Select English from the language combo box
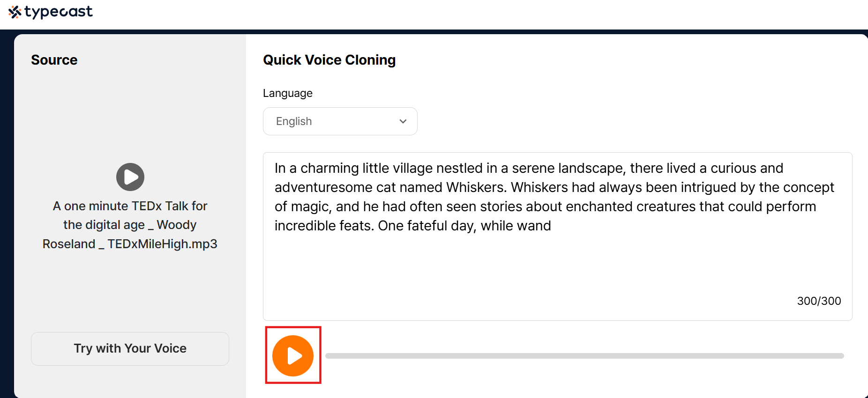This screenshot has height=398, width=868. click(x=340, y=121)
